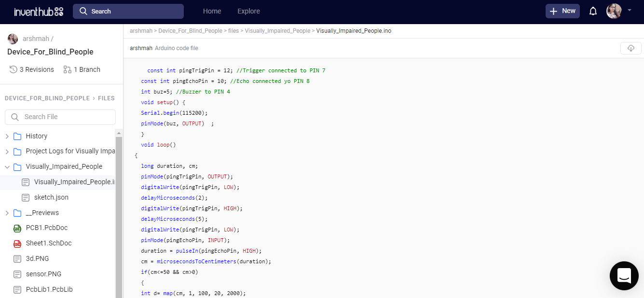The height and width of the screenshot is (298, 644).
Task: Select the sketch.json file
Action: pos(51,197)
